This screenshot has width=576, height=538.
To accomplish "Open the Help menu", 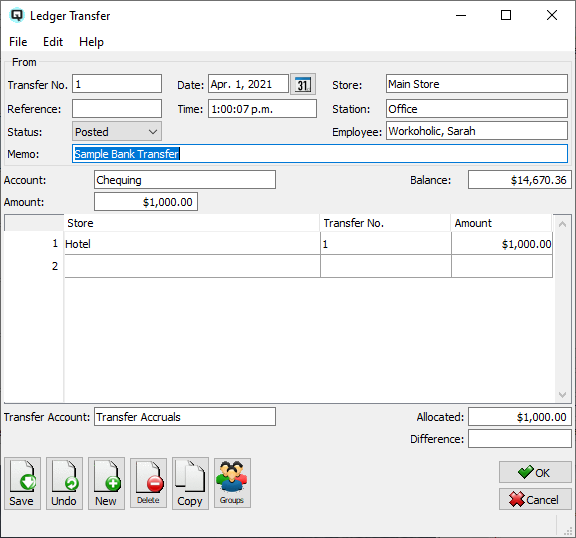I will pyautogui.click(x=91, y=42).
